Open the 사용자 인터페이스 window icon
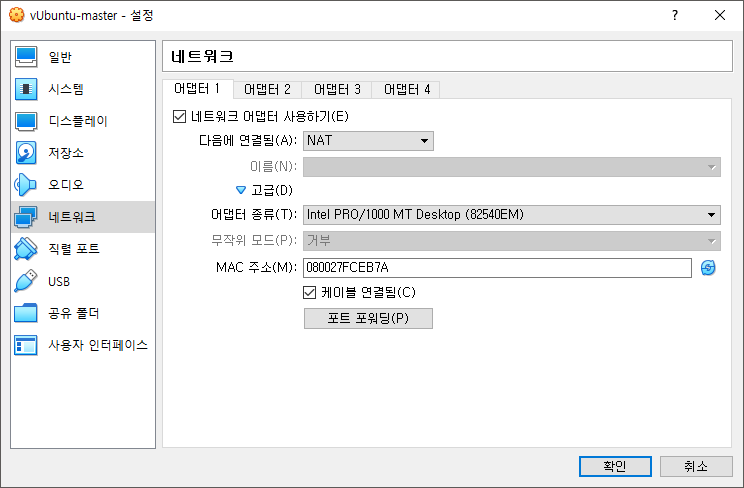 click(26, 345)
